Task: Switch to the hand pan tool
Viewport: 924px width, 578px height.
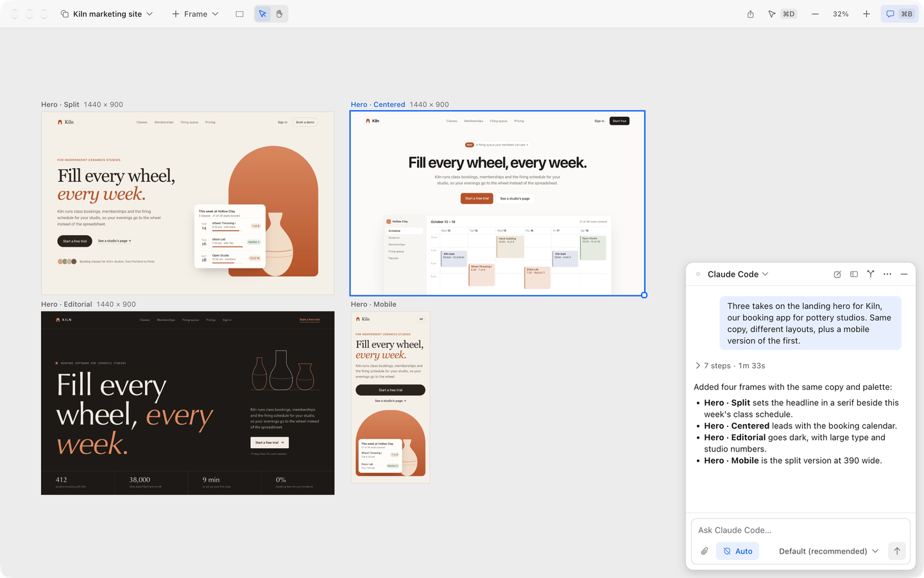Action: [x=279, y=13]
